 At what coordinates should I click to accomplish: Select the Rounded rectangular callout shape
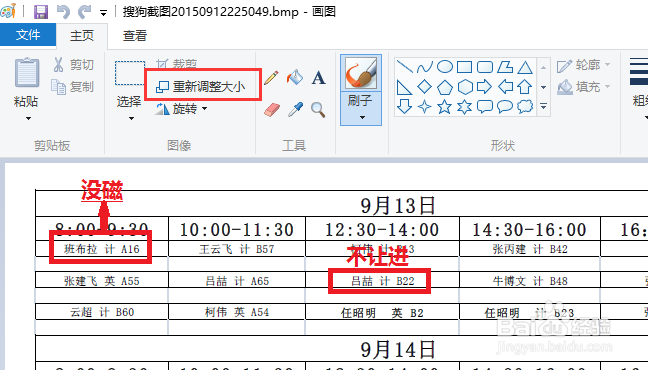[x=485, y=107]
